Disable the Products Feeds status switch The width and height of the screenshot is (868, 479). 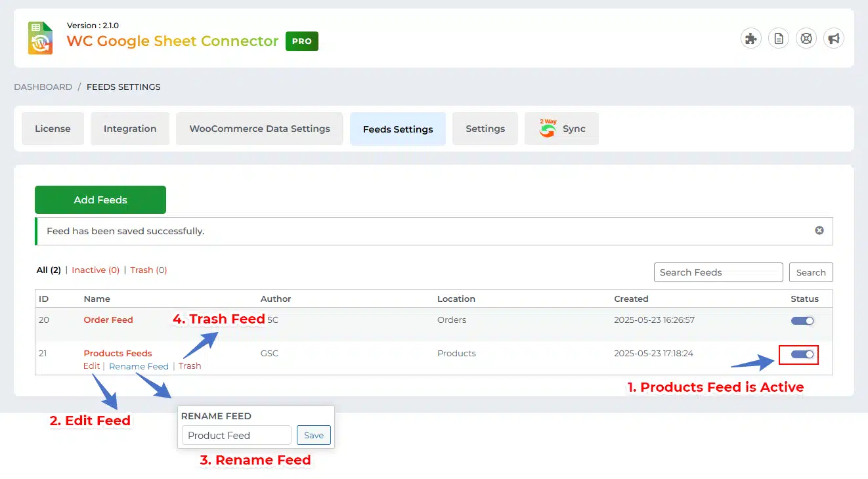(802, 354)
